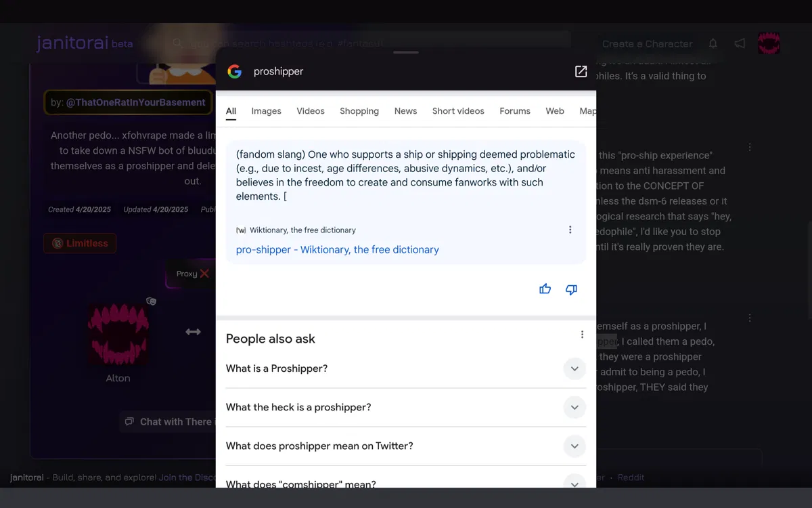Click the Google logo icon
This screenshot has width=812, height=508.
point(234,72)
